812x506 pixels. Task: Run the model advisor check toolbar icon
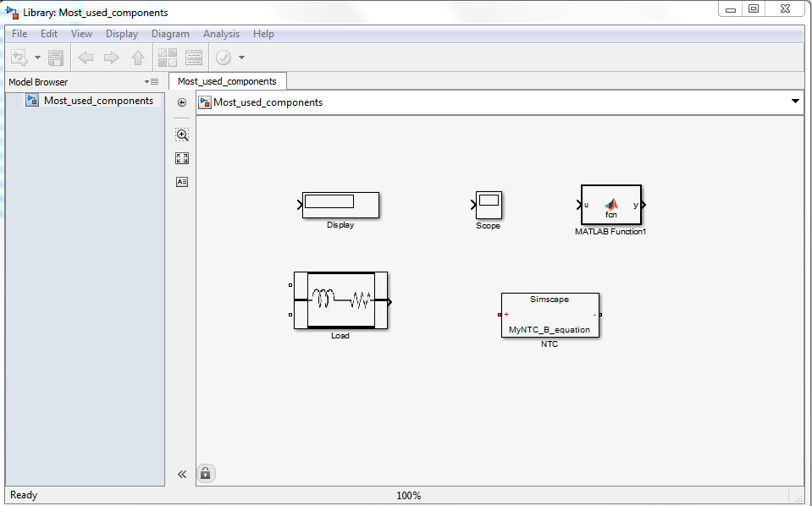pyautogui.click(x=222, y=58)
